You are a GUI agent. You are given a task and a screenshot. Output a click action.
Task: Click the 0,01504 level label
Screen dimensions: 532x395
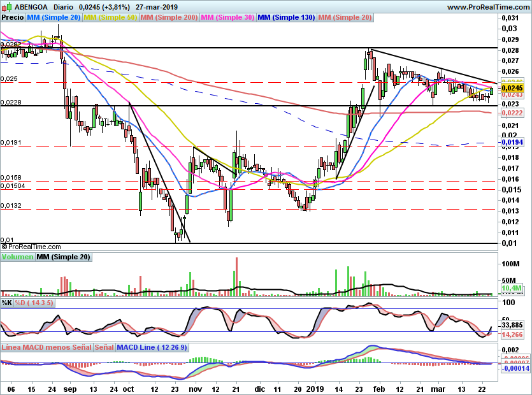coord(13,185)
